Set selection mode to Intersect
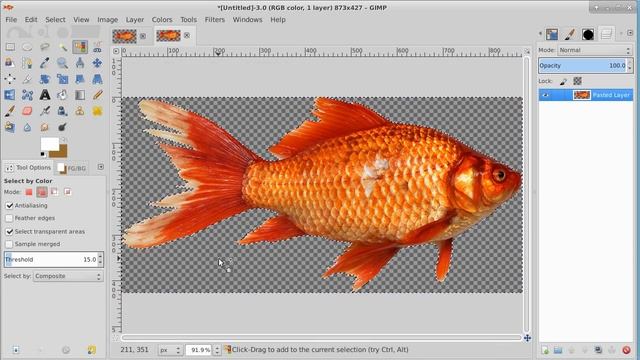Screen dimensions: 640x360 [67, 192]
